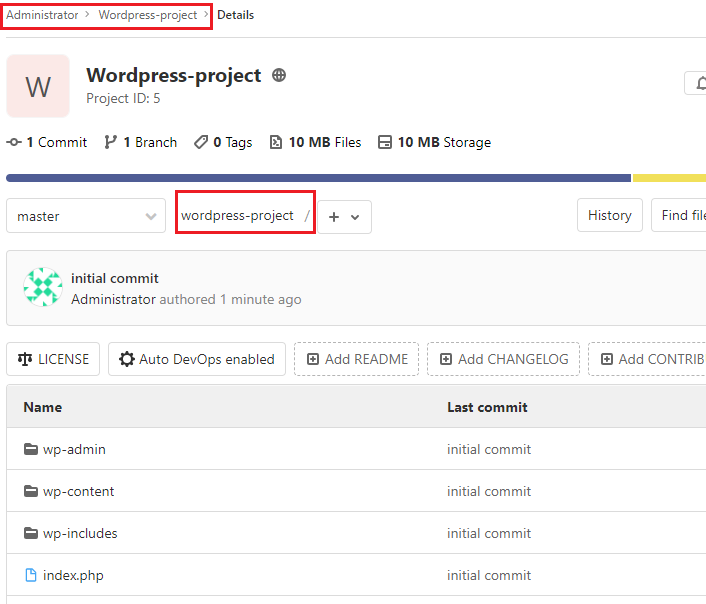Click the Details breadcrumb item
Screen dimensions: 706x604
[235, 15]
